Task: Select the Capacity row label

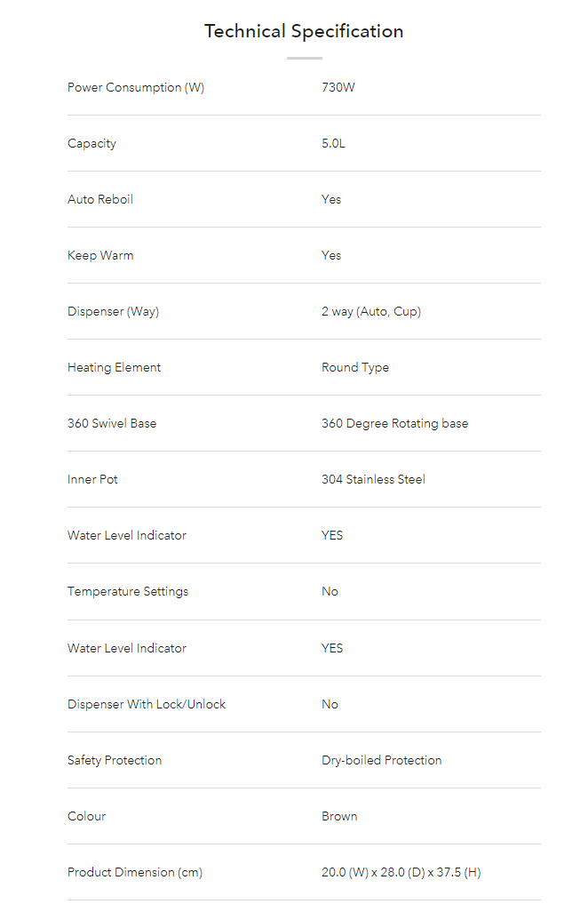Action: tap(92, 144)
